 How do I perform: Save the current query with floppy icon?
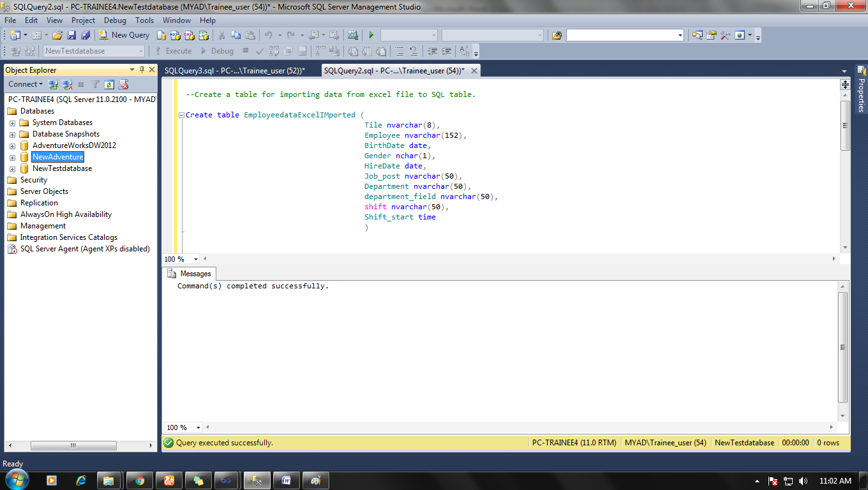[71, 35]
